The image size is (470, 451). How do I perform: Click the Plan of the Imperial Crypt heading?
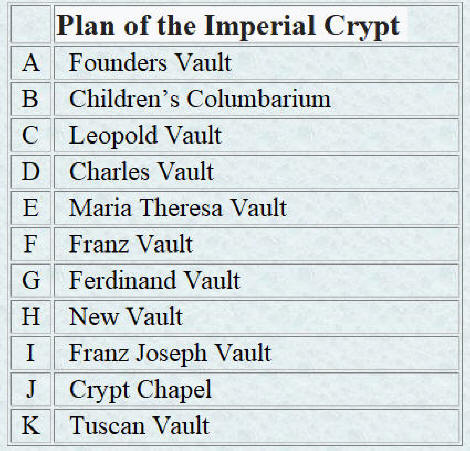point(228,26)
